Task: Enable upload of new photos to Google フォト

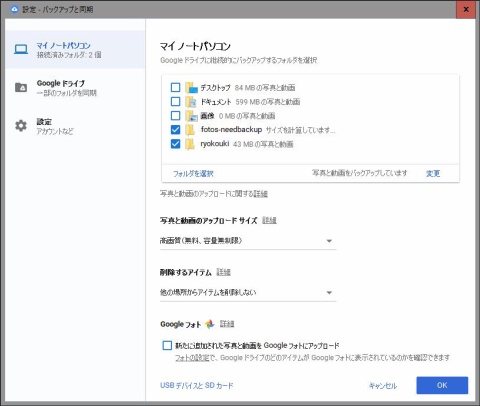Action: (x=167, y=345)
